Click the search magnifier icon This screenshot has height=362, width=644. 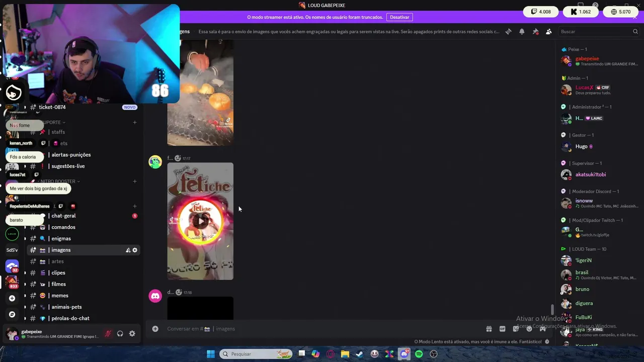tap(635, 31)
